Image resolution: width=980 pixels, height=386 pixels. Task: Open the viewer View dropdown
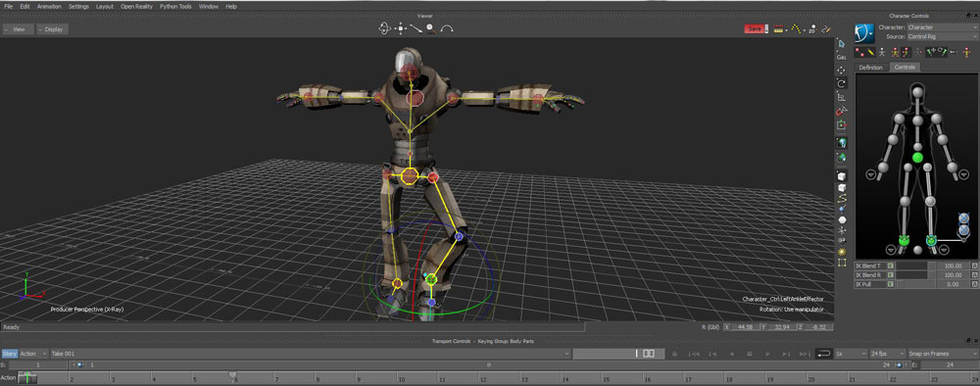pyautogui.click(x=18, y=28)
